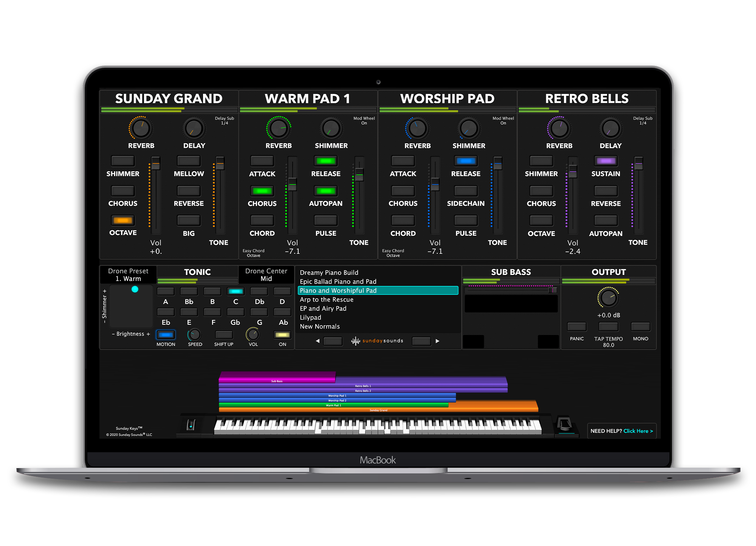Click the Output volume knob
756x546 pixels.
608,298
